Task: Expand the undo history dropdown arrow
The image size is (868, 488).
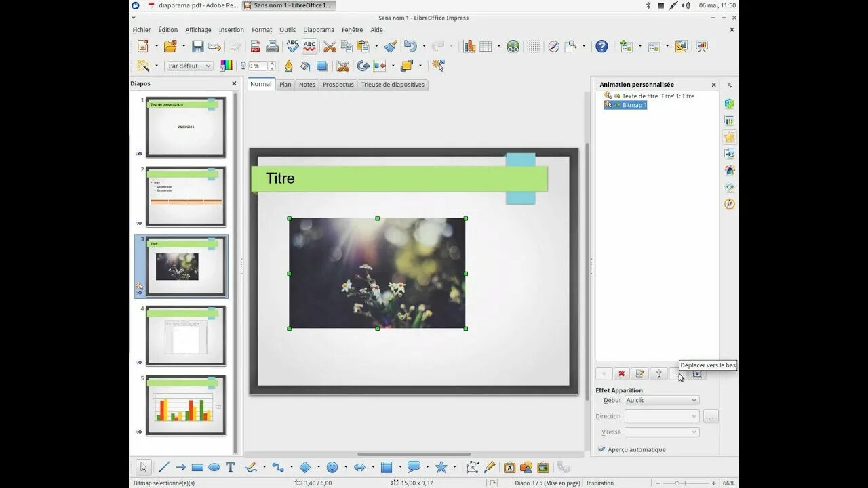Action: pos(423,46)
